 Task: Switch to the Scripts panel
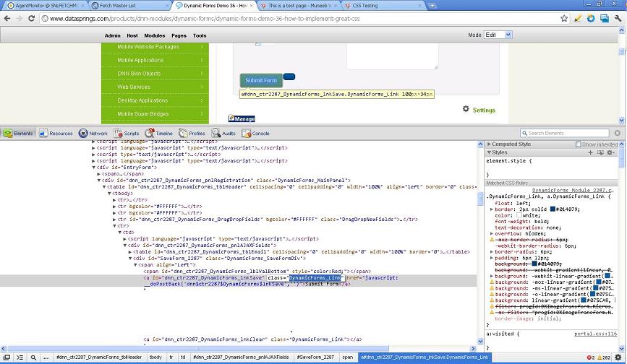[x=127, y=134]
